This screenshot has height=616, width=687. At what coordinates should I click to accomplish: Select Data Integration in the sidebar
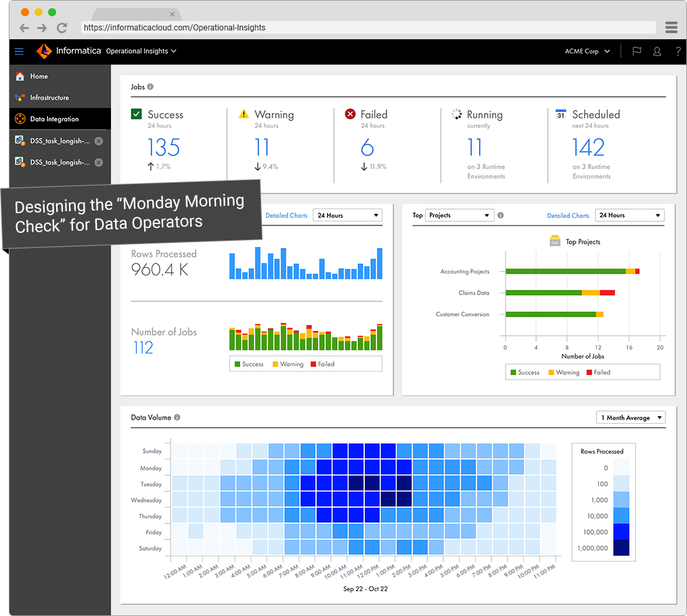(x=60, y=118)
